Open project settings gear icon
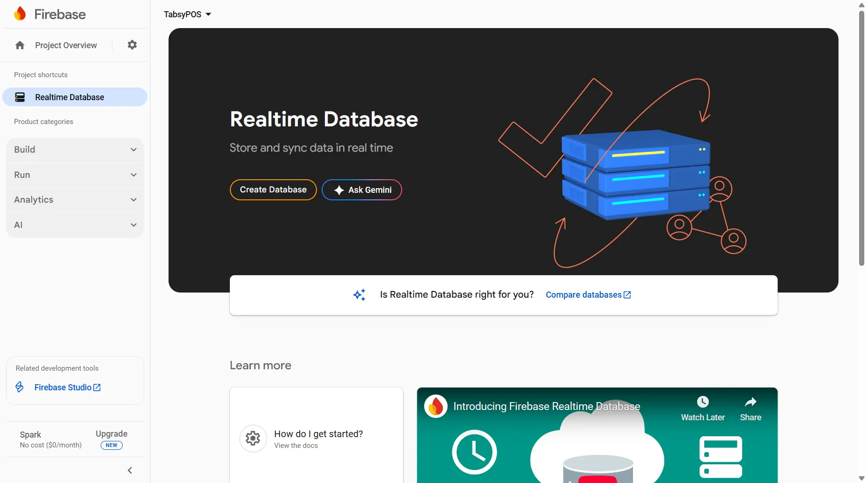 132,45
